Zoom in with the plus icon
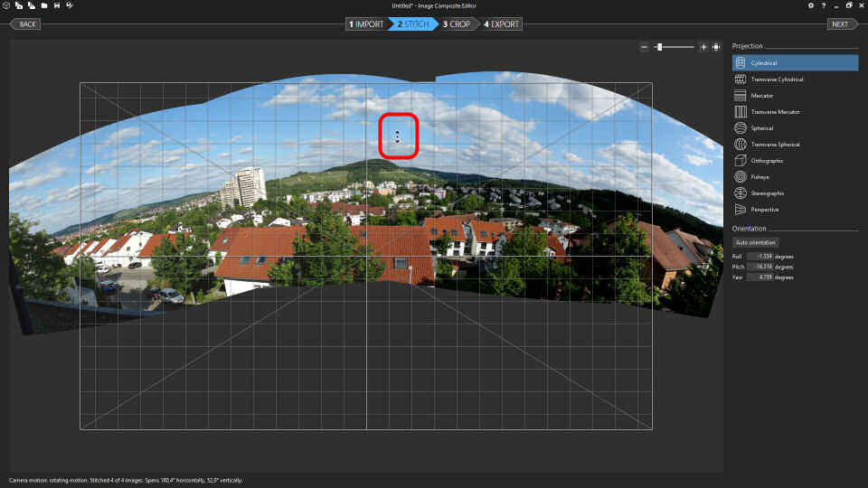This screenshot has height=488, width=868. [703, 47]
